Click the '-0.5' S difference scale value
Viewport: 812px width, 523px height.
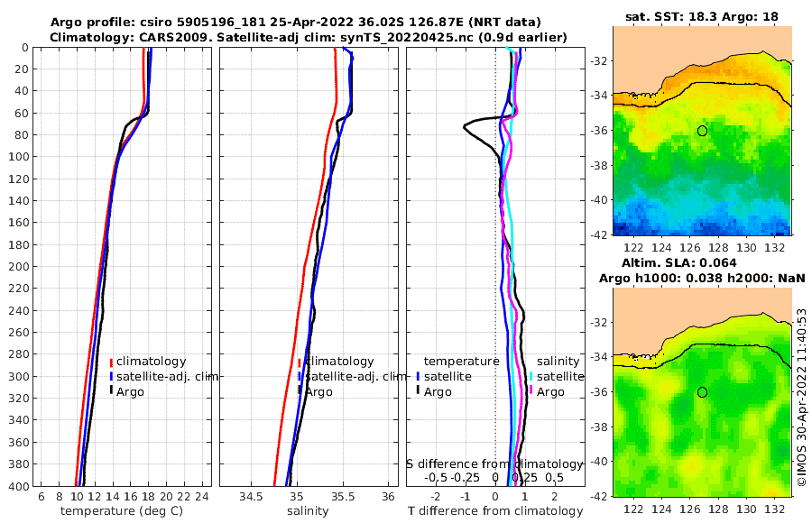[x=436, y=477]
